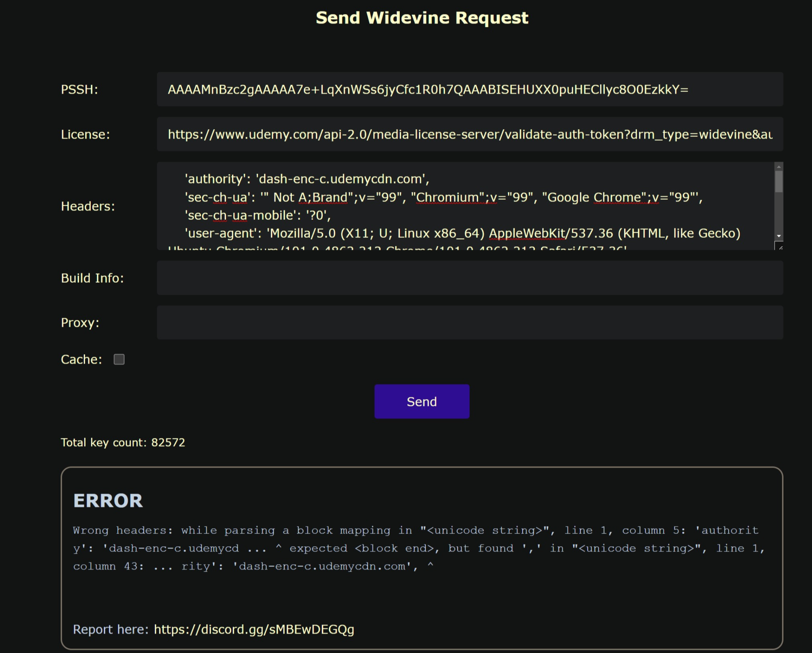Screen dimensions: 812x653
Task: Click the Proxy label
Action: tap(80, 322)
